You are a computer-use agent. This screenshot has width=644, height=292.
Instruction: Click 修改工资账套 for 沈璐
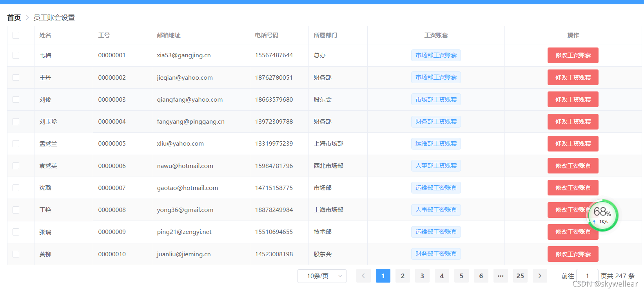click(573, 188)
